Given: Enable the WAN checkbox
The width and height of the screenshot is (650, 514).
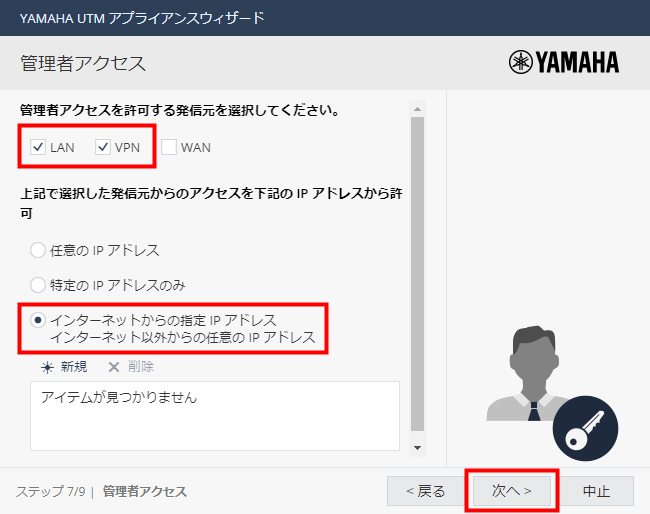Looking at the screenshot, I should pos(169,148).
